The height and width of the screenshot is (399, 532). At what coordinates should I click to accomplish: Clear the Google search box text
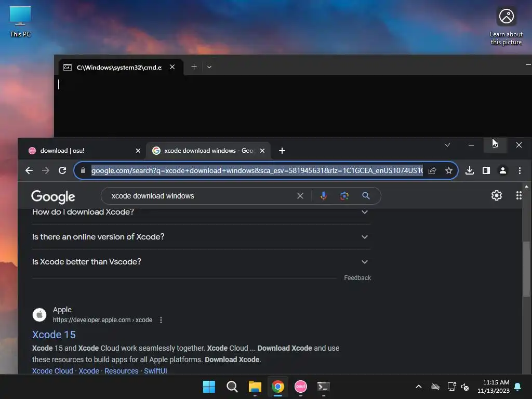pyautogui.click(x=300, y=196)
